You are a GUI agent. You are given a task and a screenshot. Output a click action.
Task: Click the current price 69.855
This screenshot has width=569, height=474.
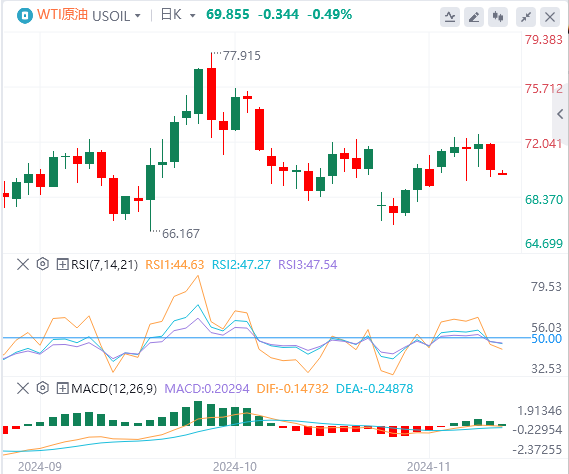[228, 15]
